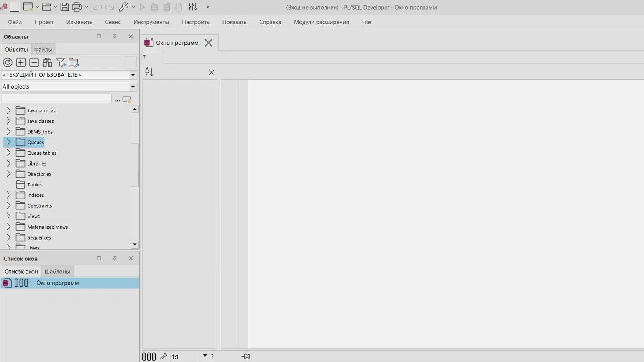Click the pin icon in editor status bar
644x362 pixels.
pyautogui.click(x=246, y=357)
